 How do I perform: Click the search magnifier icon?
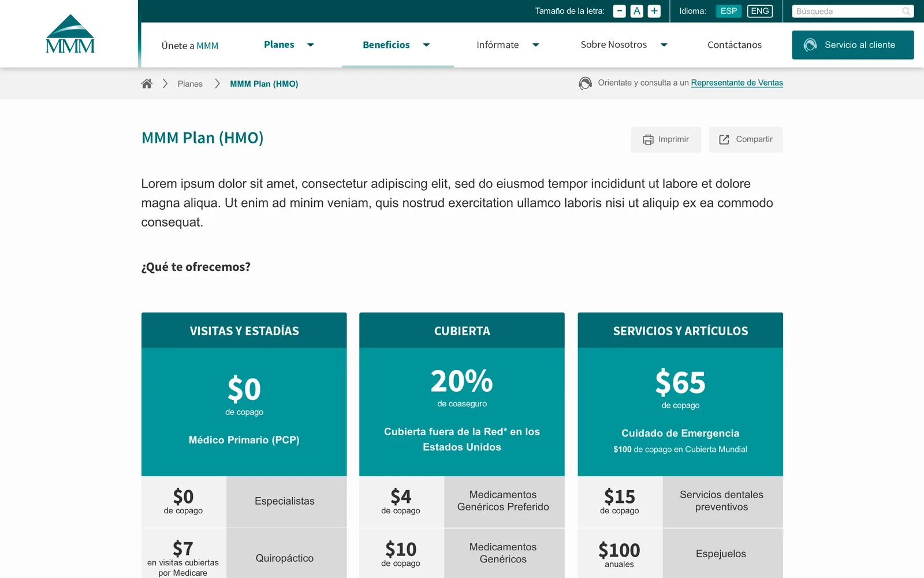[906, 11]
